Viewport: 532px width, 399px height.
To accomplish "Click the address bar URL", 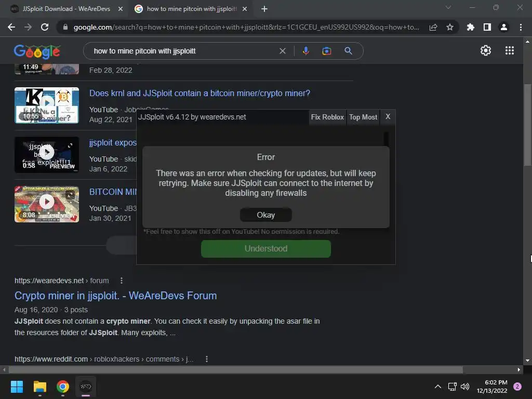I will coord(246,27).
